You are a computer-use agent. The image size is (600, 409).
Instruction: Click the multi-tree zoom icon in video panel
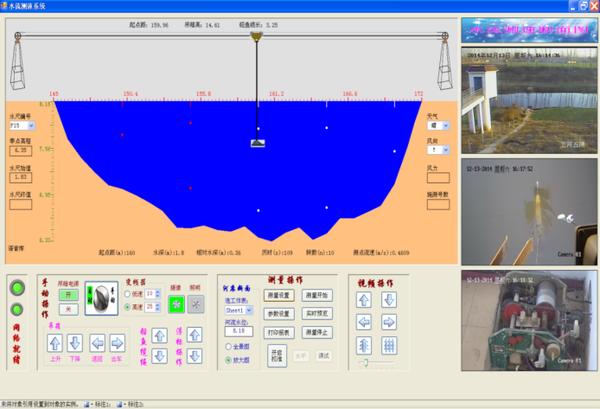[x=389, y=345]
